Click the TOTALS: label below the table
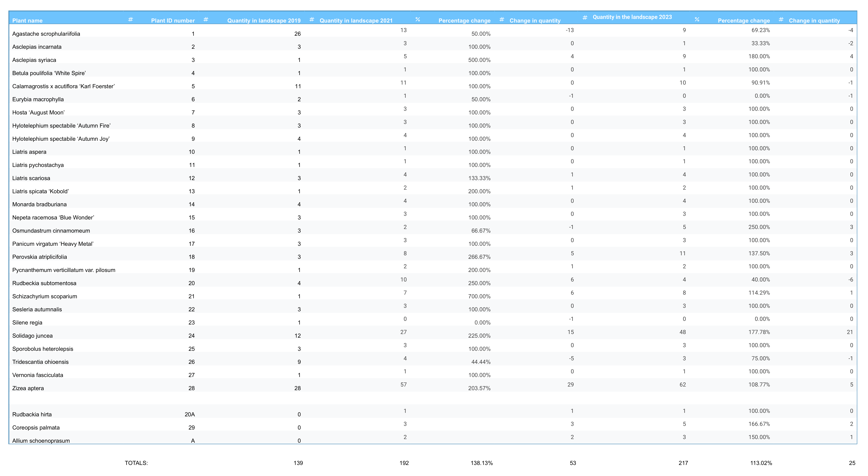 [136, 463]
